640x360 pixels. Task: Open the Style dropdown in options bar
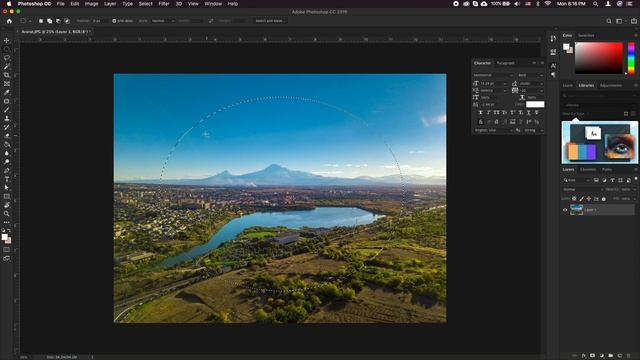[163, 21]
